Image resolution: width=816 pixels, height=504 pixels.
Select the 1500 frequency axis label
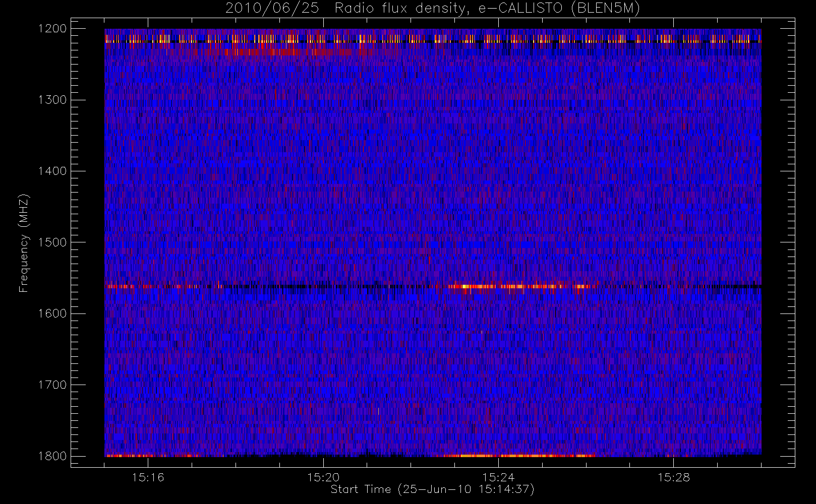(52, 242)
